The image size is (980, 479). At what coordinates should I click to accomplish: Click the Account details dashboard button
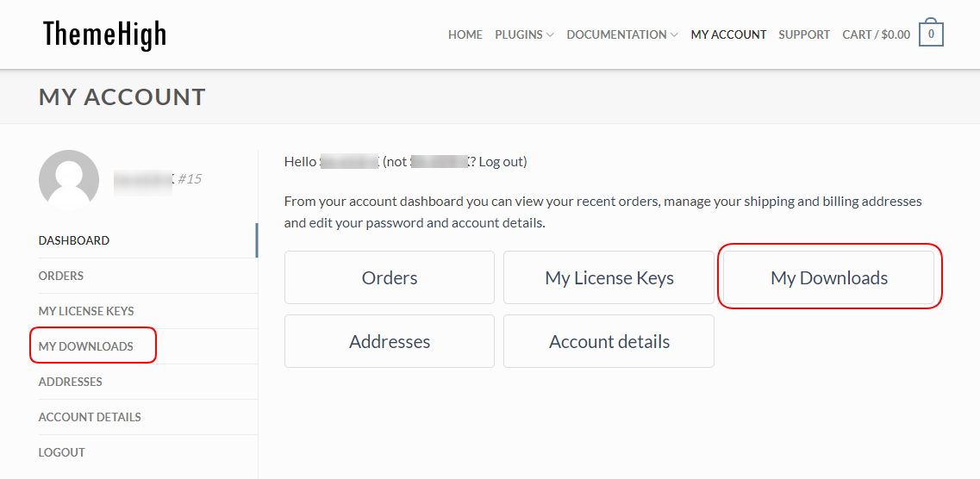609,341
